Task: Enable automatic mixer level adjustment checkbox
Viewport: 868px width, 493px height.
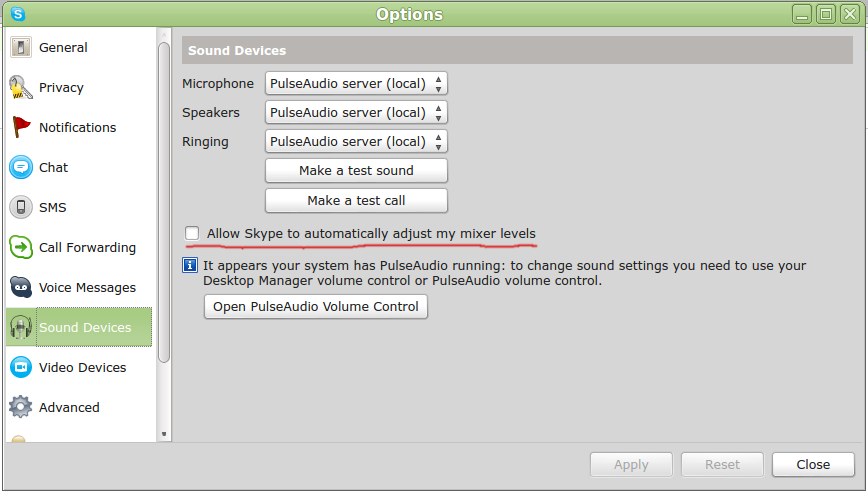Action: tap(192, 234)
